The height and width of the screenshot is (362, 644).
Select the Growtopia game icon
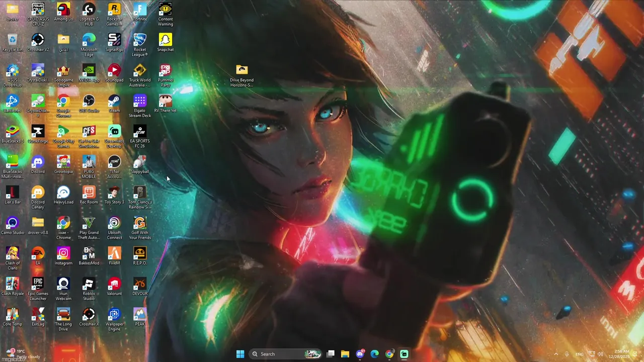pos(63,165)
